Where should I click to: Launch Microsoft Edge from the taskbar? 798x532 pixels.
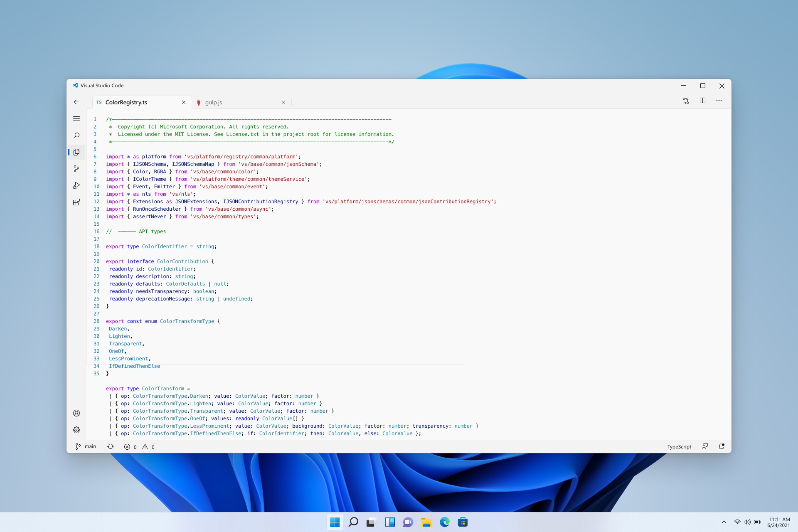[x=445, y=522]
